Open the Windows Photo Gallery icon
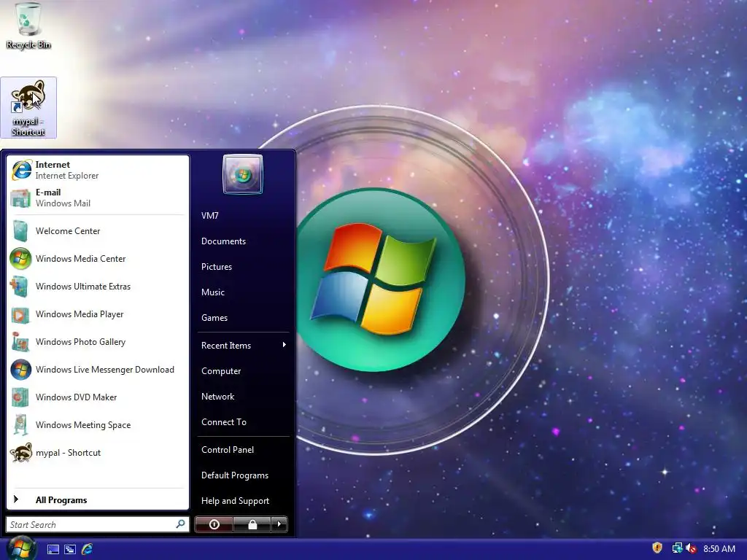Image resolution: width=747 pixels, height=560 pixels. click(x=20, y=342)
